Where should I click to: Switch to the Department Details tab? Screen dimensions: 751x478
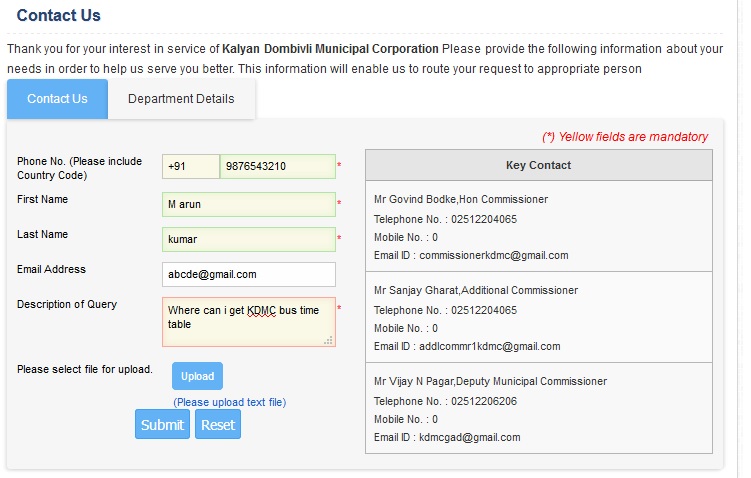click(181, 99)
